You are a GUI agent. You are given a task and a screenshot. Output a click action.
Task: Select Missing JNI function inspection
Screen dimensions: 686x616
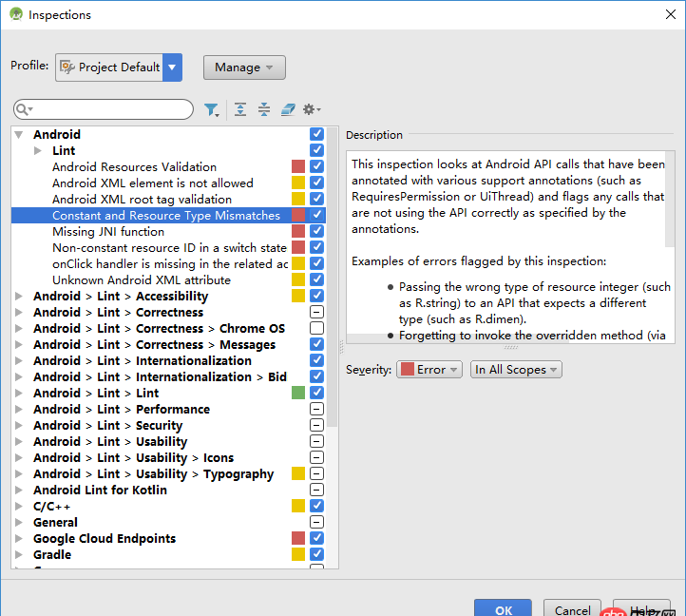pyautogui.click(x=108, y=232)
